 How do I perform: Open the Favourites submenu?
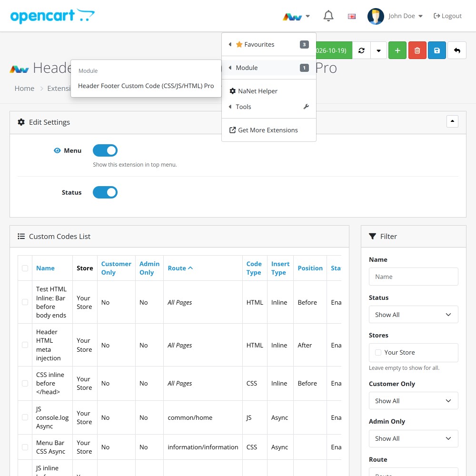(269, 44)
